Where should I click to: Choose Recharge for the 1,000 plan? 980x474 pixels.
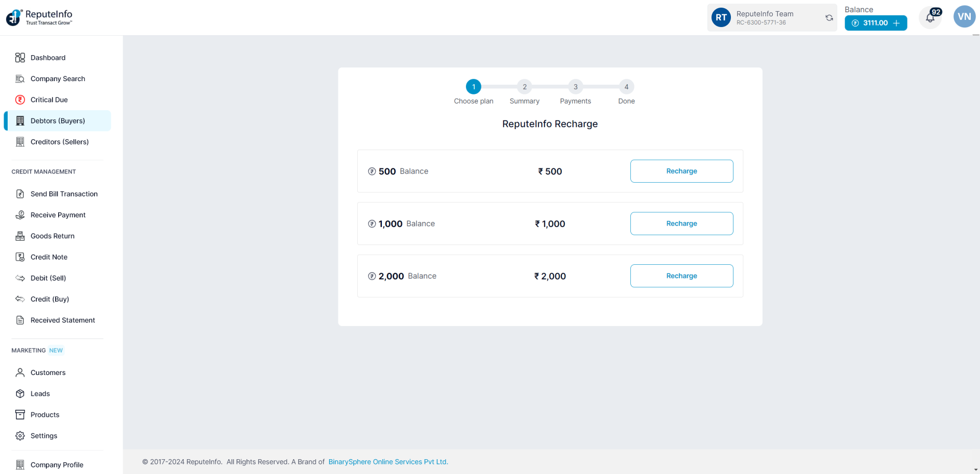pyautogui.click(x=681, y=223)
